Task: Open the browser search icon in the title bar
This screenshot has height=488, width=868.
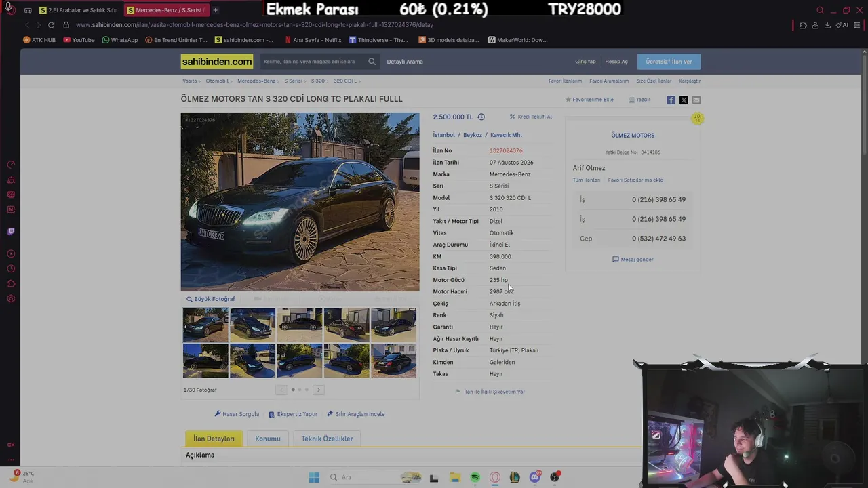Action: pyautogui.click(x=820, y=10)
